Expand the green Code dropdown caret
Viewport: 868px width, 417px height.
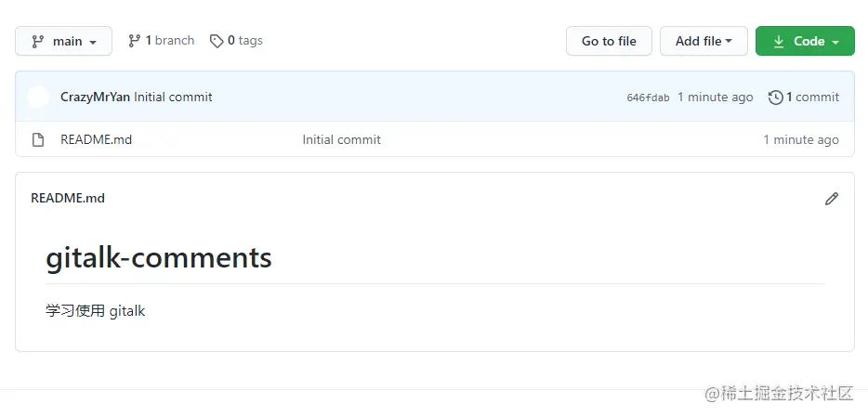tap(835, 42)
